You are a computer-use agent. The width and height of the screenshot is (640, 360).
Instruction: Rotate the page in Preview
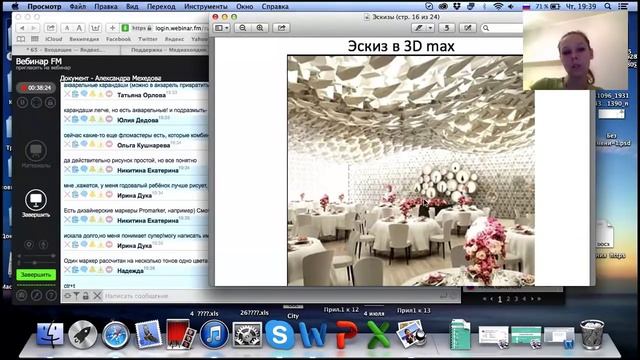coord(447,28)
